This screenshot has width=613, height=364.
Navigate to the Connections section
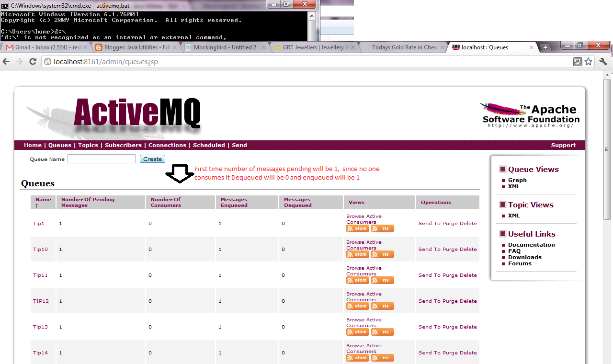167,145
